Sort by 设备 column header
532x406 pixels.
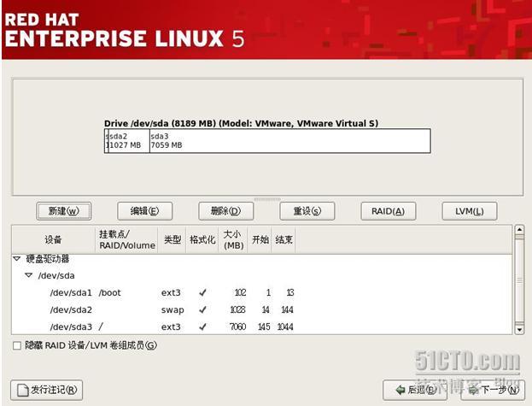tap(54, 239)
